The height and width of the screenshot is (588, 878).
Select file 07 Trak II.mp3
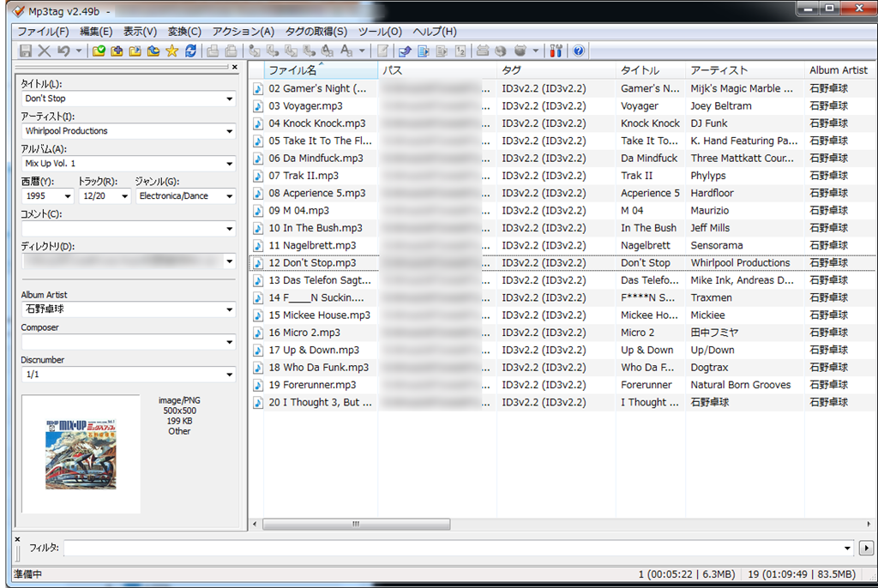304,176
